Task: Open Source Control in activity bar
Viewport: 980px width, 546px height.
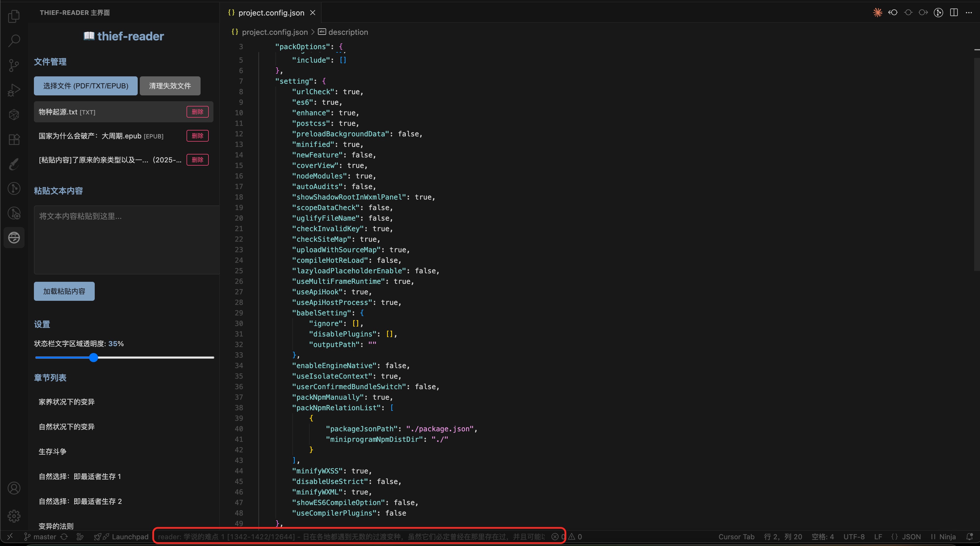Action: [x=14, y=66]
